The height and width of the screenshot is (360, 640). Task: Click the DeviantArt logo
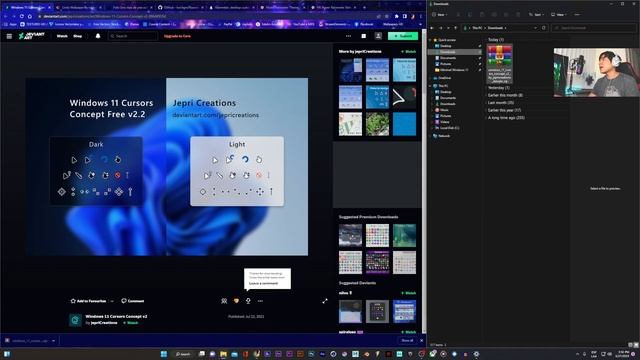click(x=31, y=36)
